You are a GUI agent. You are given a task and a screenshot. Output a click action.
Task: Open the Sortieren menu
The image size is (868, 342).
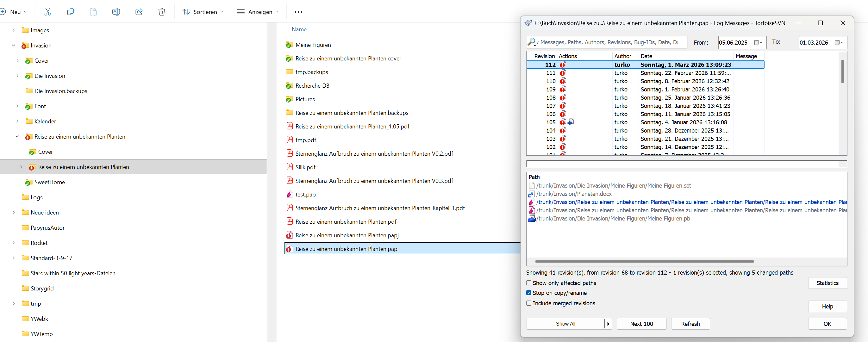tap(203, 12)
